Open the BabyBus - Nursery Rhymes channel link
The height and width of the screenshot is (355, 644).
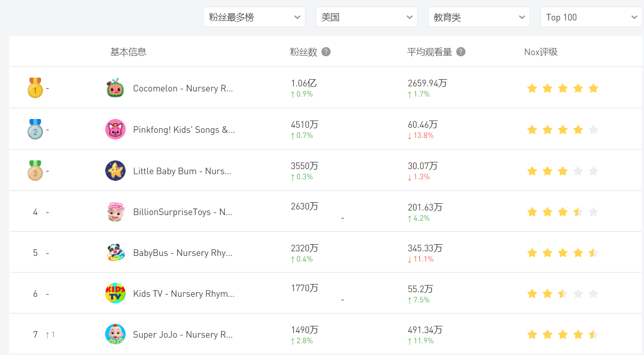click(x=183, y=253)
